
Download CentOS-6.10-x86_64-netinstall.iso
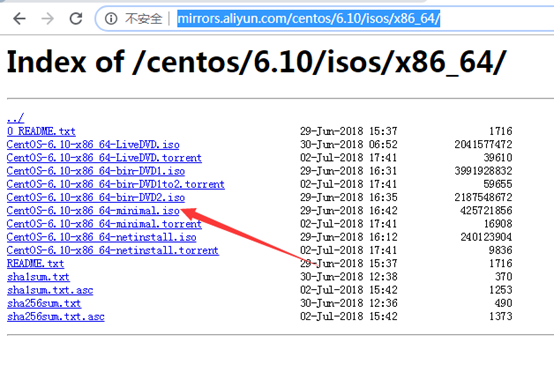(101, 237)
